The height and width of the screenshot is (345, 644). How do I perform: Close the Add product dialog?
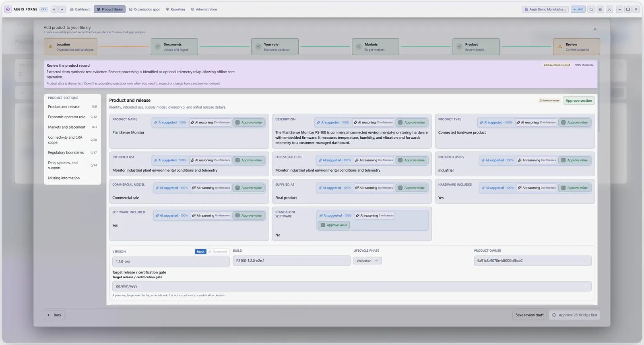[595, 29]
